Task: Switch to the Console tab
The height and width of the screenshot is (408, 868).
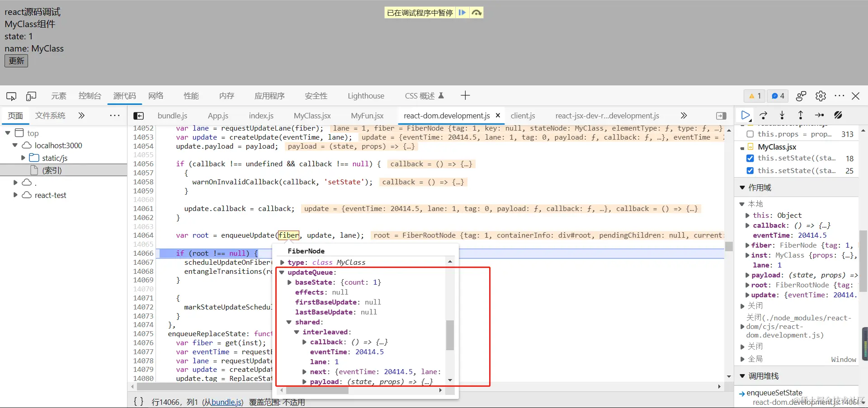Action: (90, 96)
